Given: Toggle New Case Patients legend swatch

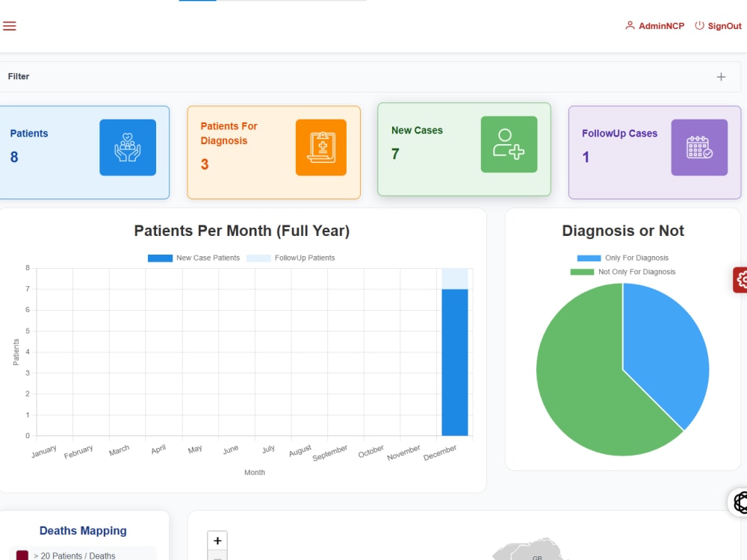Looking at the screenshot, I should [160, 258].
